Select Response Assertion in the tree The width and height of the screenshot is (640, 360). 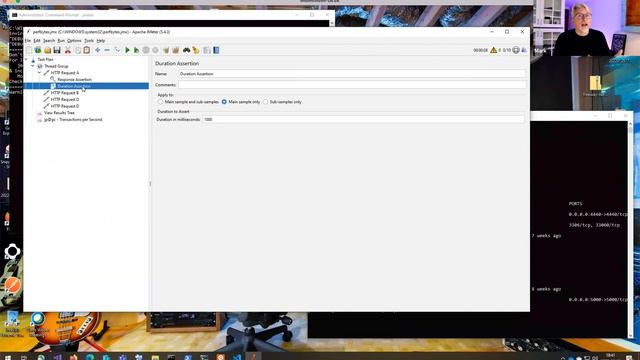point(74,80)
